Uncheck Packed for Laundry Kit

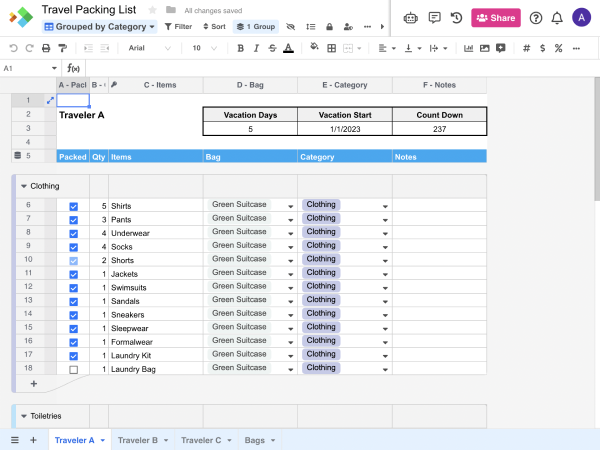(x=73, y=356)
